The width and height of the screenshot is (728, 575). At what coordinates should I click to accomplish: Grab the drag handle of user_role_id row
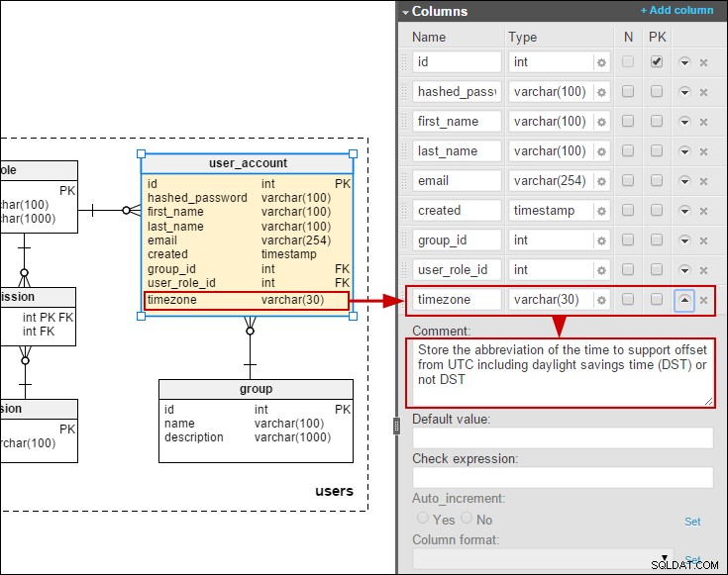click(x=404, y=270)
